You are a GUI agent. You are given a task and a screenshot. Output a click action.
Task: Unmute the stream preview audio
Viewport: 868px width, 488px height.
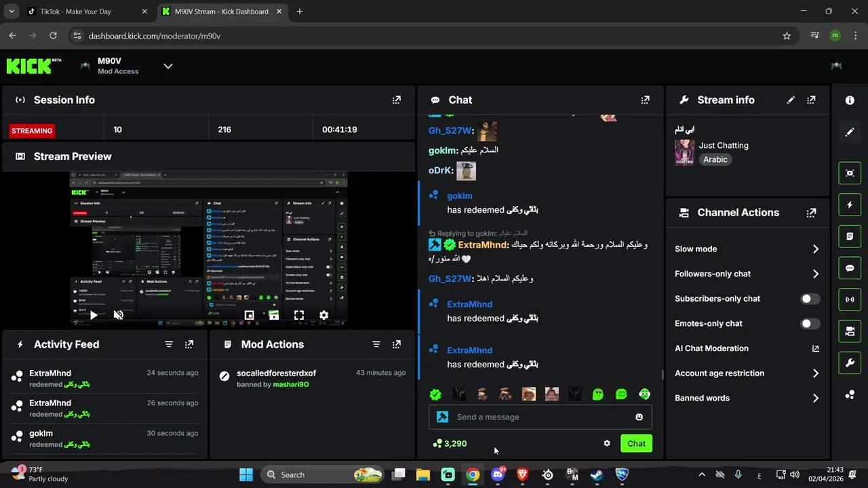click(x=118, y=314)
